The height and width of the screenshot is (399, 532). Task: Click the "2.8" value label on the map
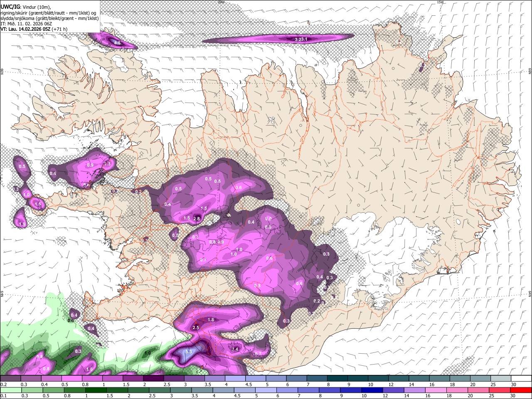(197, 219)
